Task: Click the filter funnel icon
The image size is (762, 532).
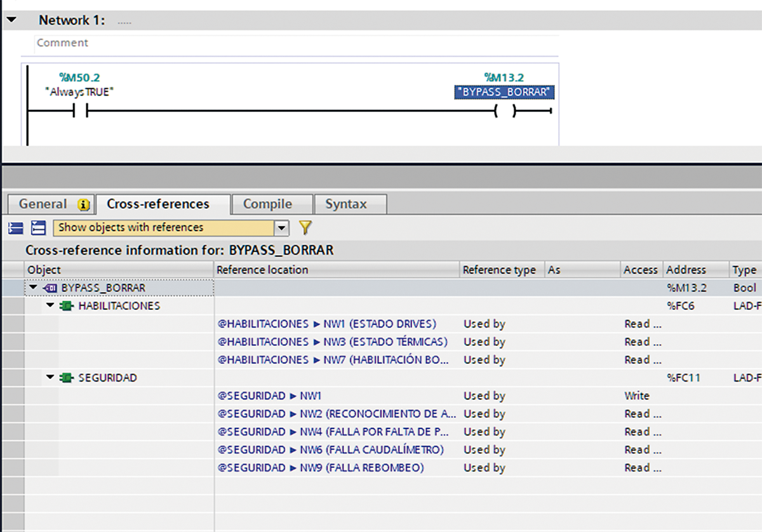Action: (305, 227)
